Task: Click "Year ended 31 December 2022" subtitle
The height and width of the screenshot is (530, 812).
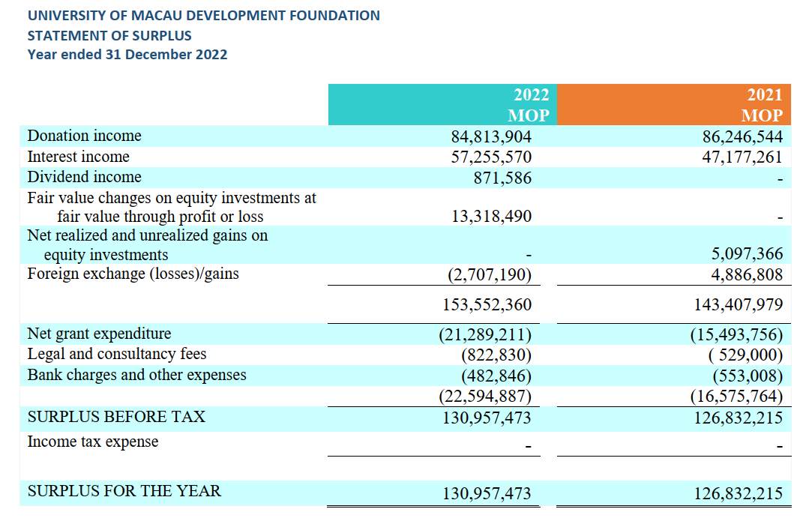Action: coord(127,54)
